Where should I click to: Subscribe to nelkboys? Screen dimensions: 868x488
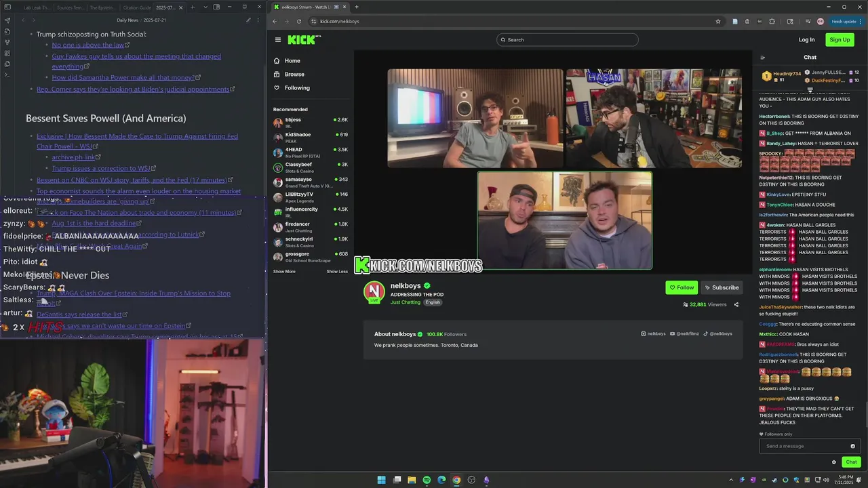click(x=722, y=287)
